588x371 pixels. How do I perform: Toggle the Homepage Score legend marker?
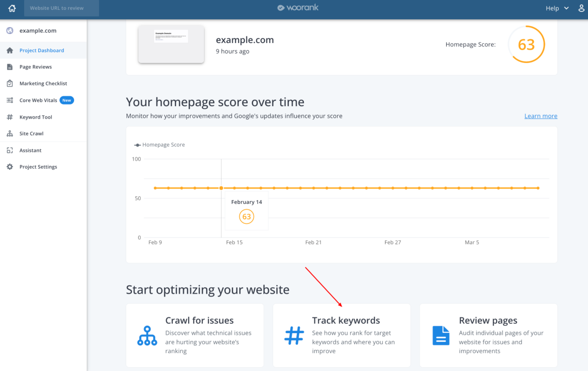coord(137,145)
